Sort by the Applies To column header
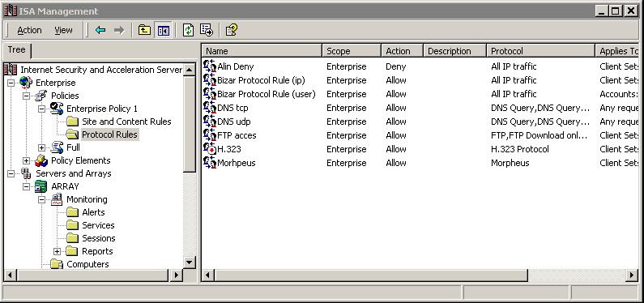 [617, 51]
